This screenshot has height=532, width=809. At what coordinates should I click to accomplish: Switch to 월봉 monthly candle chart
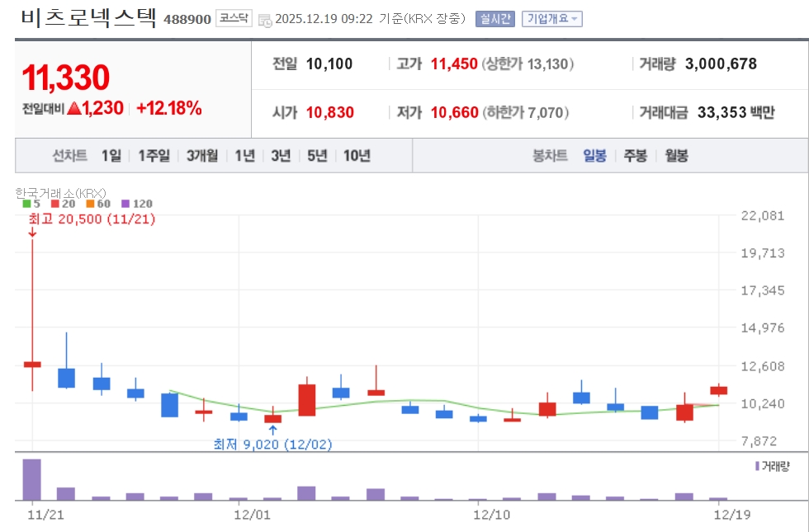[676, 155]
